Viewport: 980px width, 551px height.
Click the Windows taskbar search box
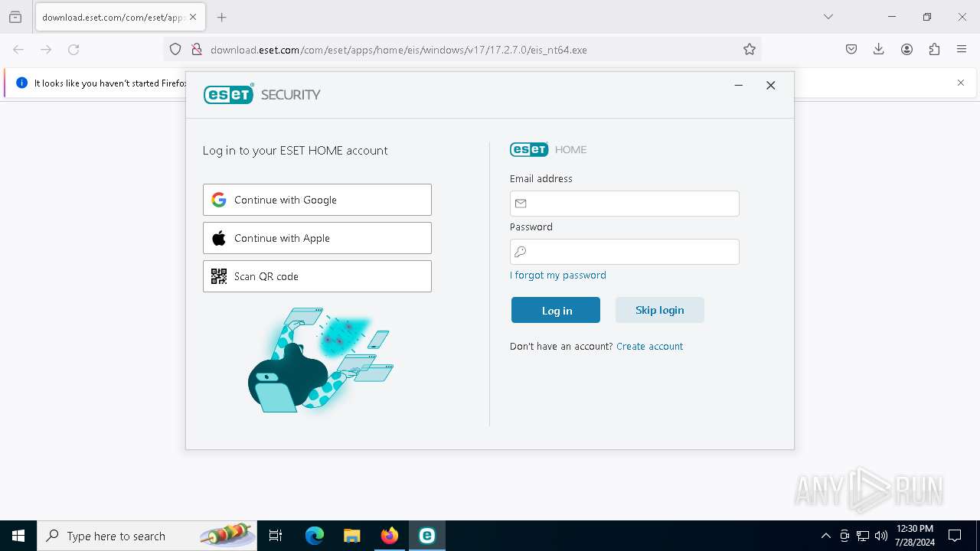point(147,536)
